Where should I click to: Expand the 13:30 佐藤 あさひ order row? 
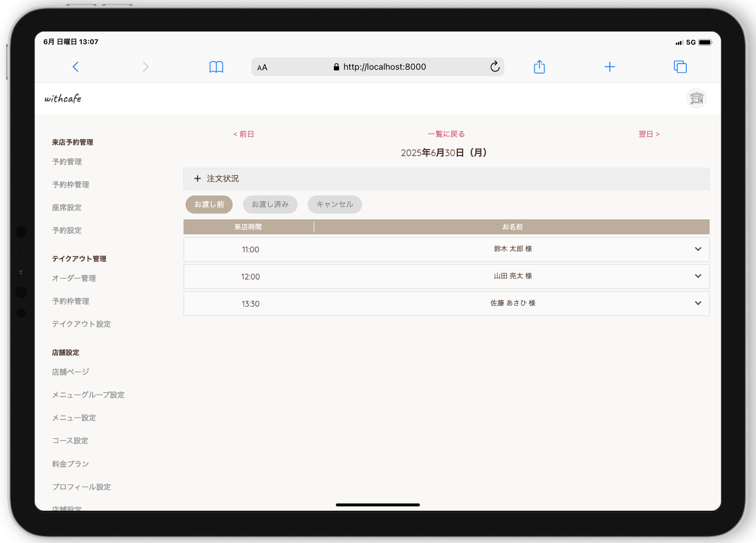point(446,303)
